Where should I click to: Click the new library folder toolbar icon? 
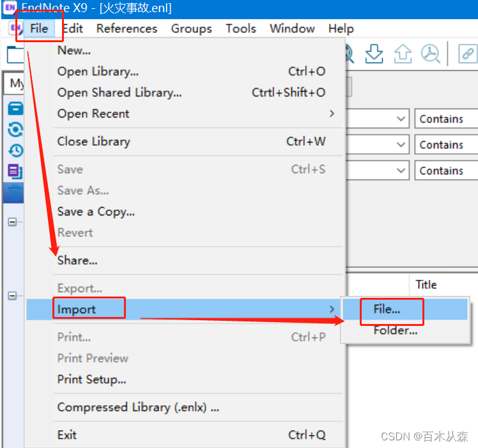click(x=15, y=54)
